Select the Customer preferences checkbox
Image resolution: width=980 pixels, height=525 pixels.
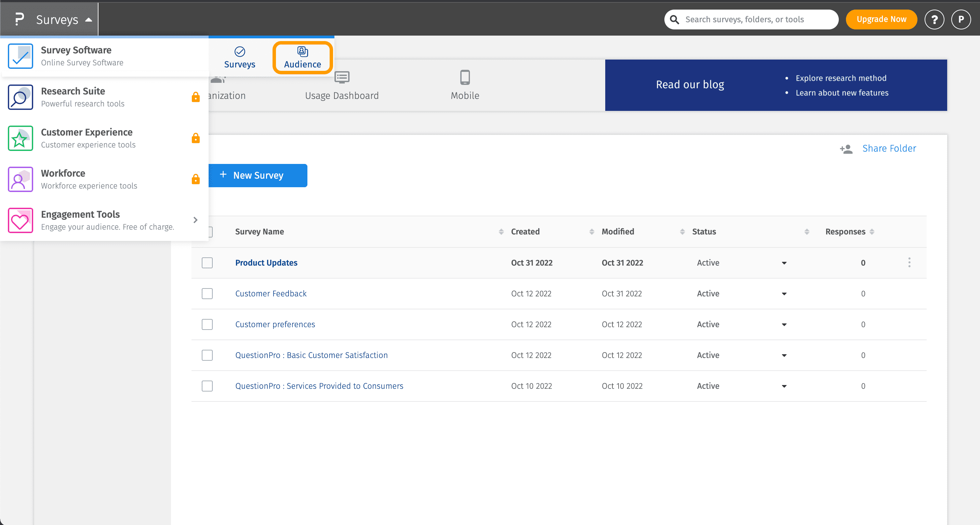pos(207,324)
